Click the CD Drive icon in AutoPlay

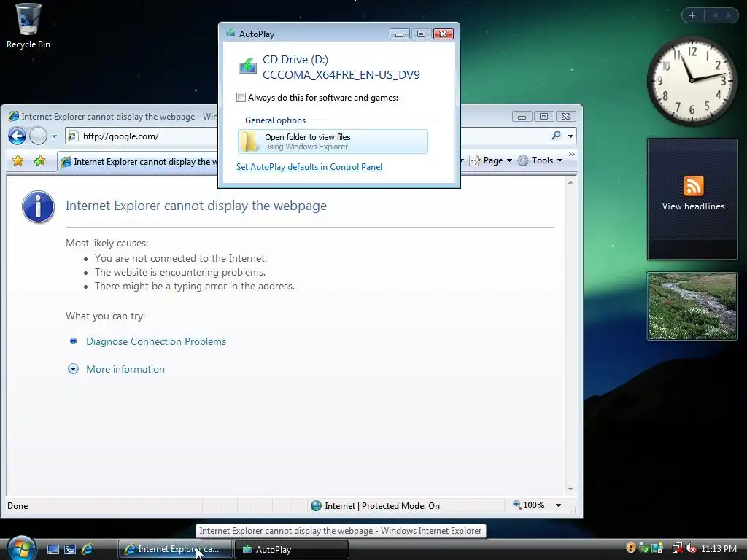[248, 66]
